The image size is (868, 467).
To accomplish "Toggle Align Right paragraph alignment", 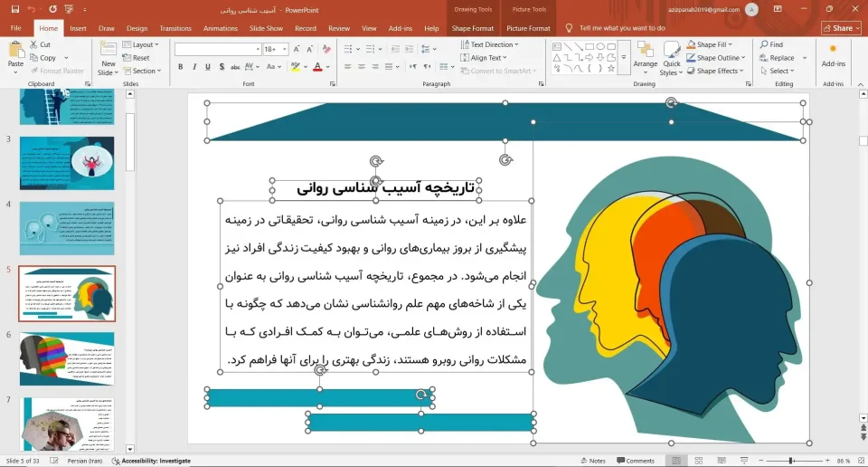I will pyautogui.click(x=375, y=66).
